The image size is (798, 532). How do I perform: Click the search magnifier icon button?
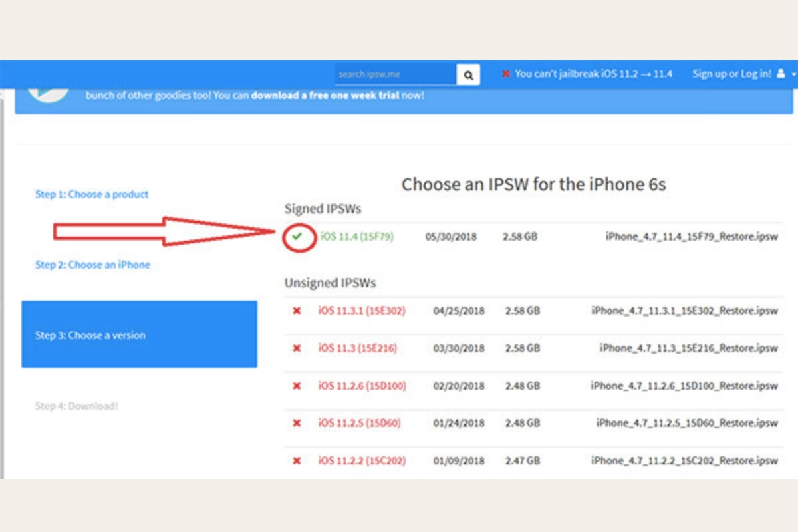pyautogui.click(x=468, y=74)
